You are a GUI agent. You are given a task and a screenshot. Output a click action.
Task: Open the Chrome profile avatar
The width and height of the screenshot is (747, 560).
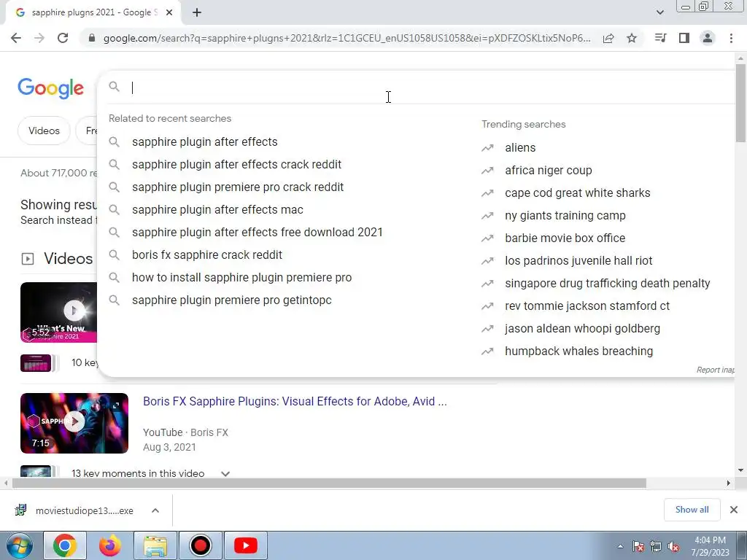point(708,38)
